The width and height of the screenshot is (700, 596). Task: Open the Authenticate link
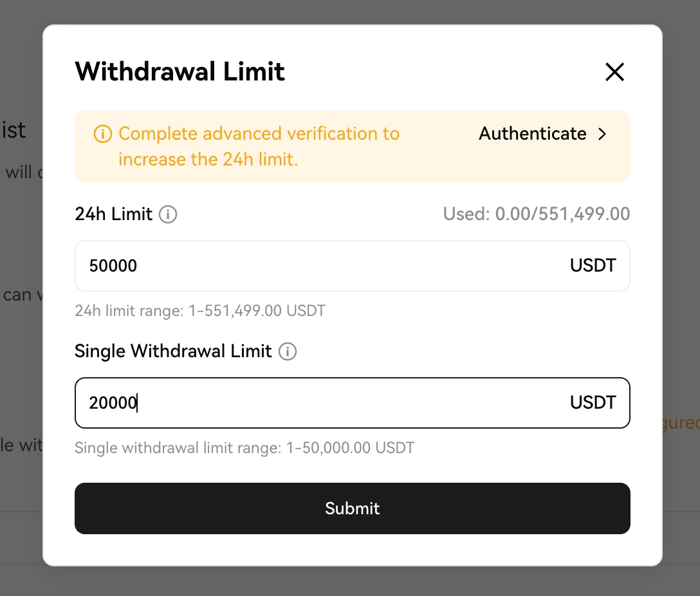[533, 134]
